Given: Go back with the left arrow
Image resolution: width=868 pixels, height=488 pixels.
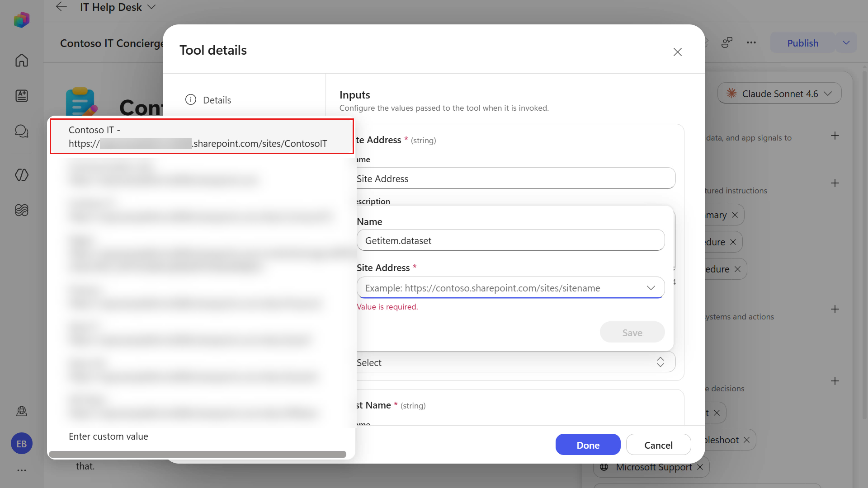Looking at the screenshot, I should 61,7.
